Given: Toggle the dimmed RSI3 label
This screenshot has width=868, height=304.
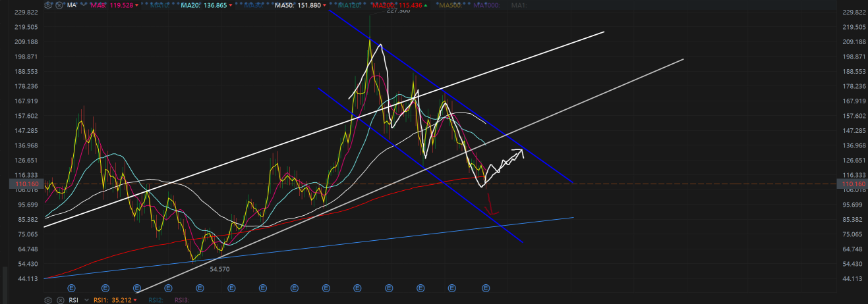Looking at the screenshot, I should 182,300.
